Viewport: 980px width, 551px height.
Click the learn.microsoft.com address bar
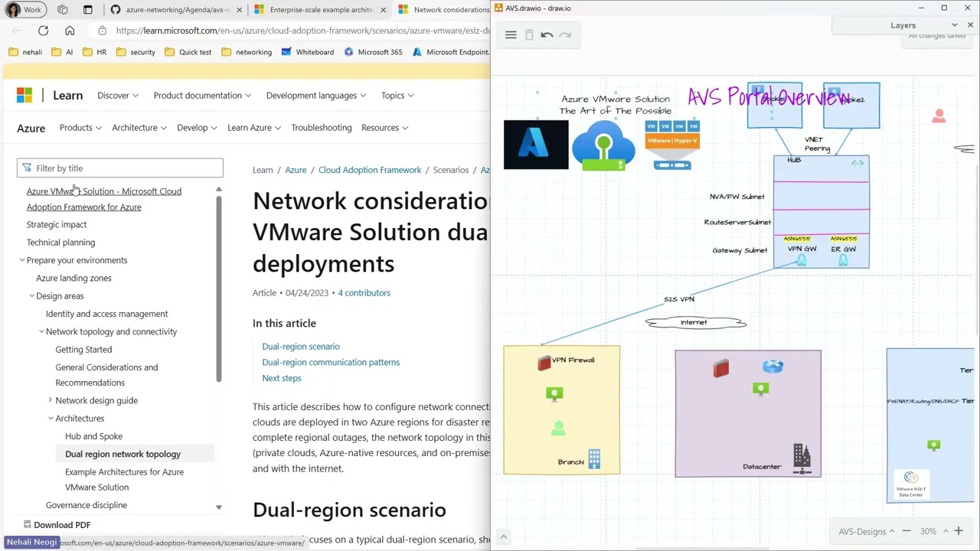[302, 31]
